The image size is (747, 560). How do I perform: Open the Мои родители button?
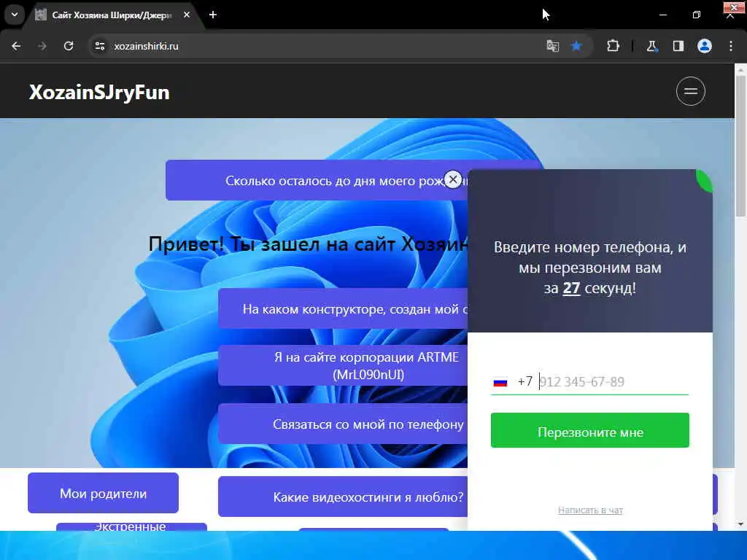click(103, 494)
